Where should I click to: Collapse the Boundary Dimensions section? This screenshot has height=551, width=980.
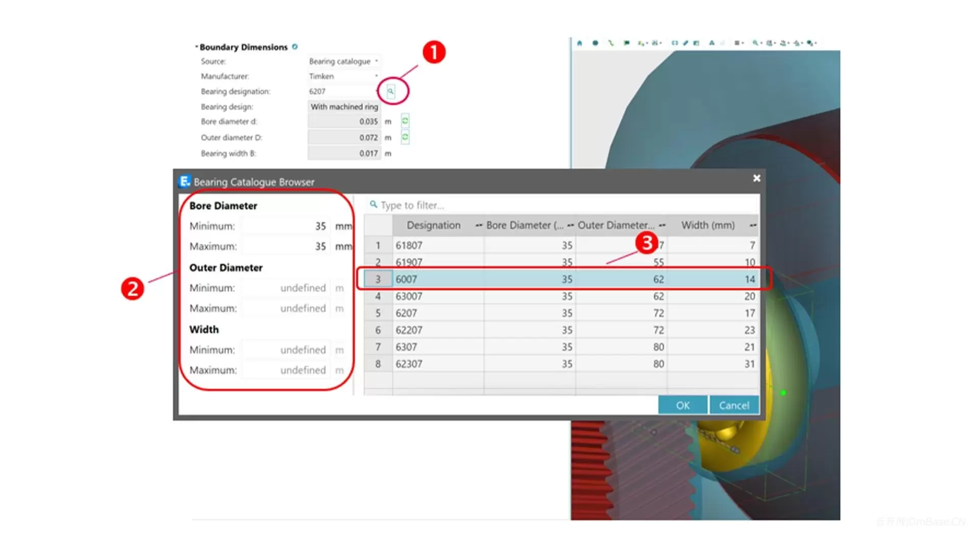[197, 47]
